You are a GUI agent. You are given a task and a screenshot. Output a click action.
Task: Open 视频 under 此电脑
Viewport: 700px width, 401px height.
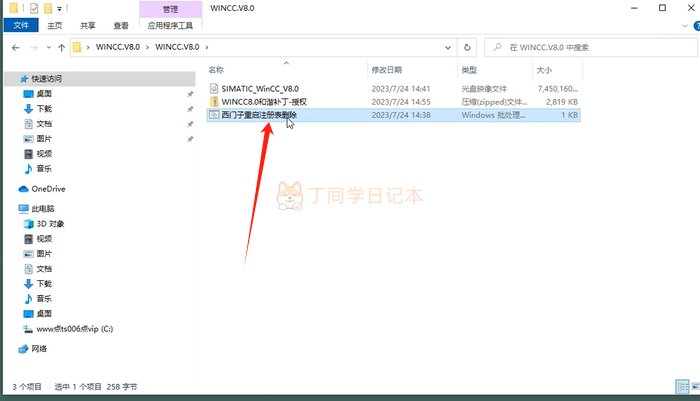coord(44,238)
